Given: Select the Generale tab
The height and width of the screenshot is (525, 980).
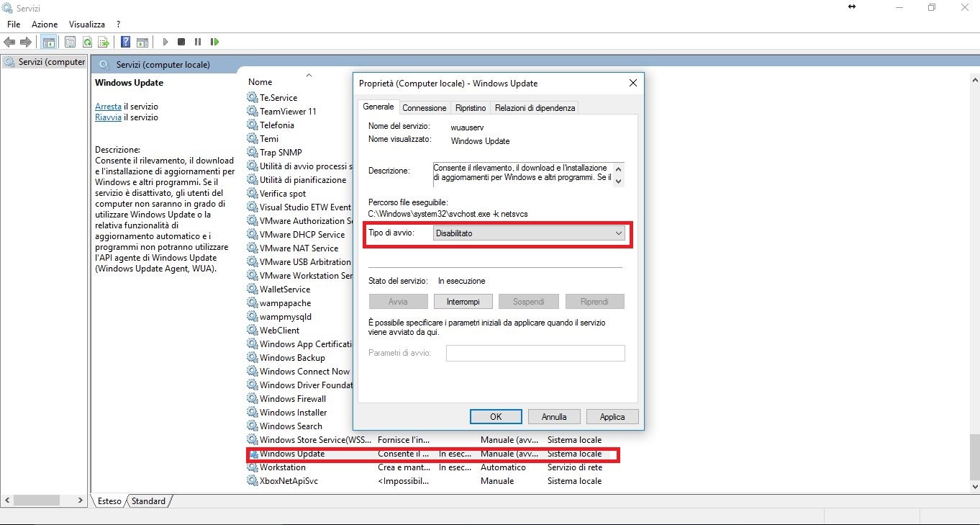Looking at the screenshot, I should tap(378, 107).
